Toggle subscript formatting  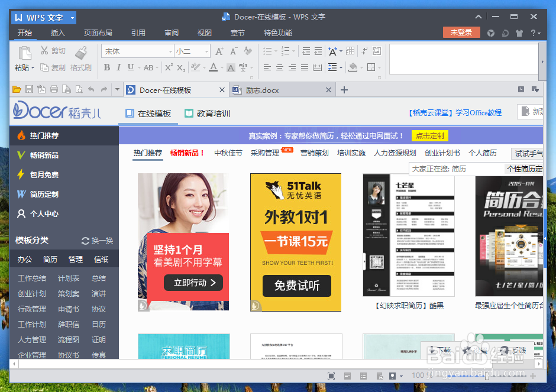coord(181,67)
